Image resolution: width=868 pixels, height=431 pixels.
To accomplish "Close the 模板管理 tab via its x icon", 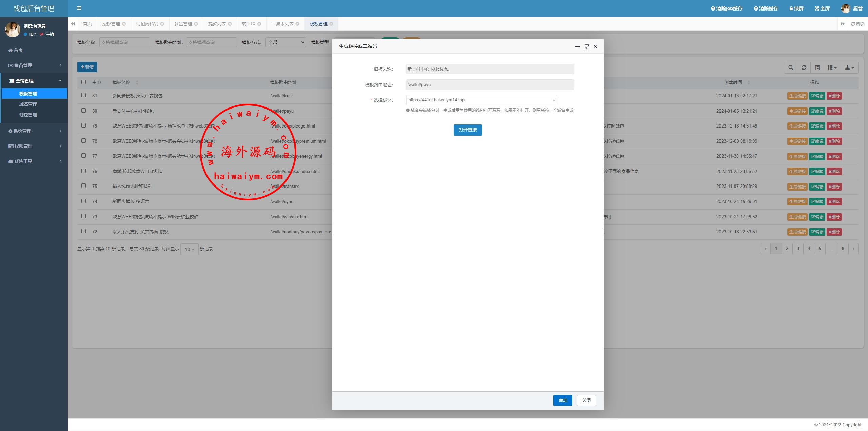I will [x=331, y=24].
